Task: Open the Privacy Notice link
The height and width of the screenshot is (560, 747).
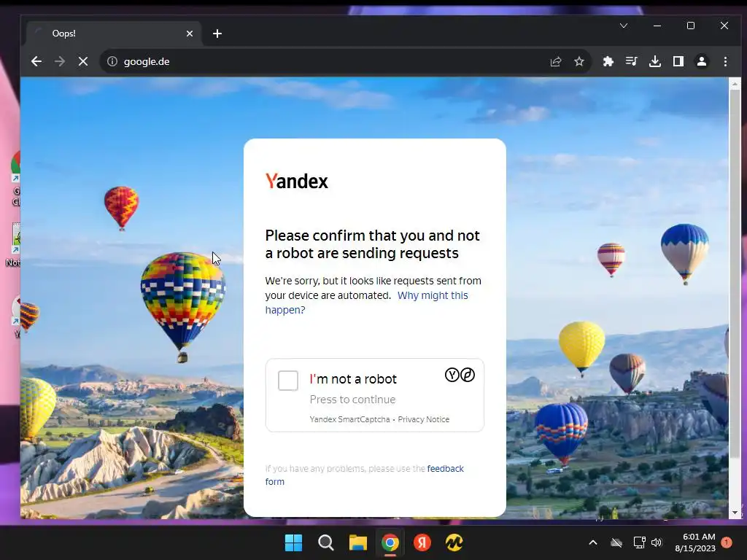Action: pyautogui.click(x=424, y=419)
